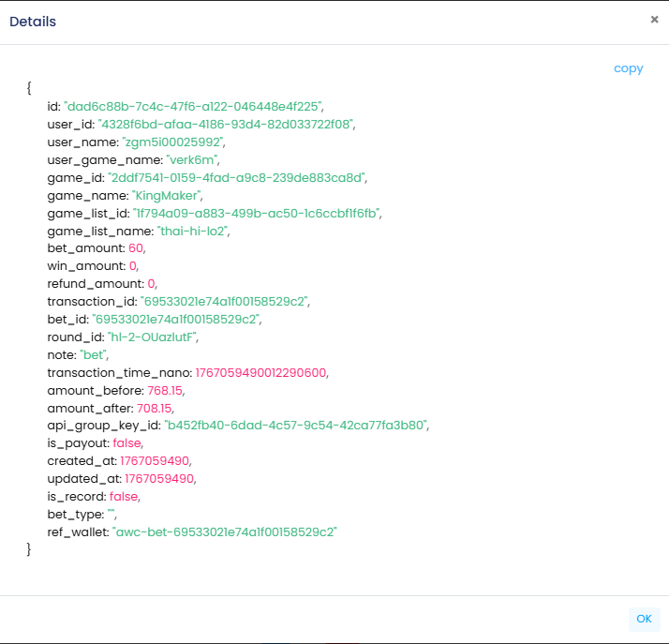Click the ref_wallet value awc-bet string
Screen dimensions: 669x644
click(x=224, y=532)
